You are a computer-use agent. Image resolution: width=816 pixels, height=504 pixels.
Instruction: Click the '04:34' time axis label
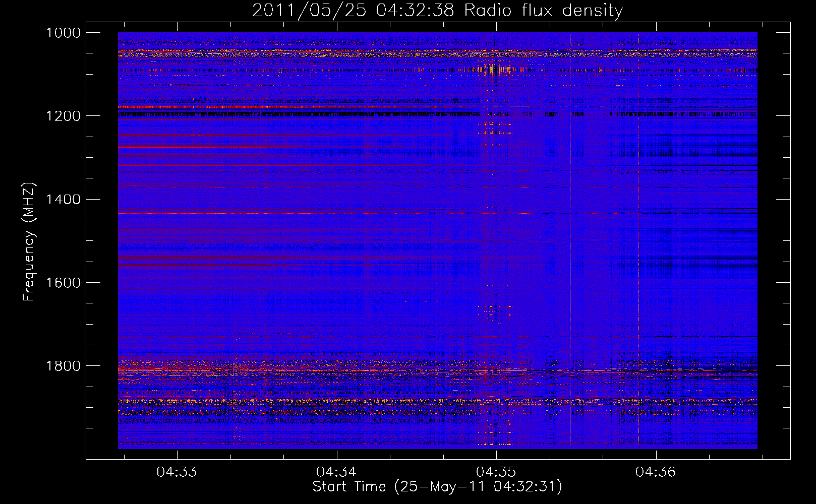point(336,472)
